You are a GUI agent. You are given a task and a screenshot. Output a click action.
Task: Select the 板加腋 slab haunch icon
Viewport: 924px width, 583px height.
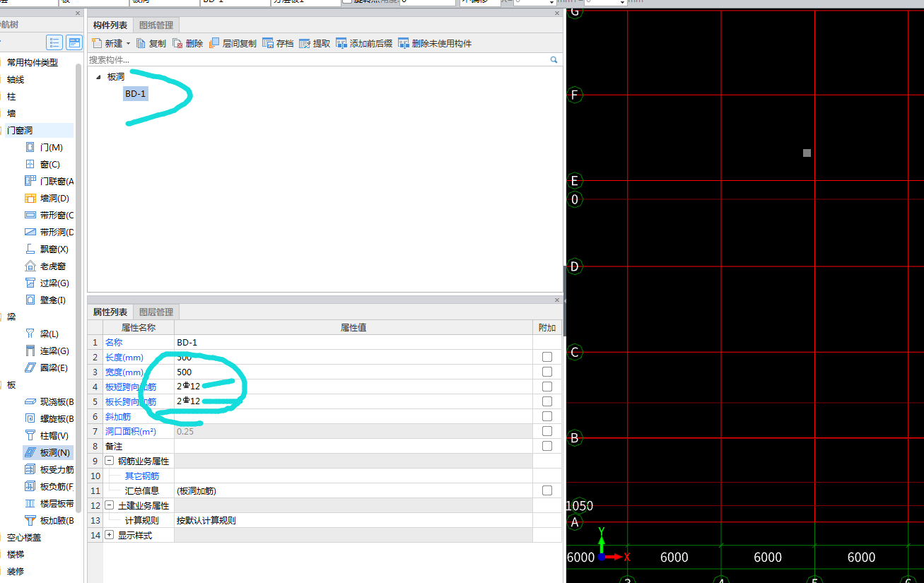click(x=30, y=520)
